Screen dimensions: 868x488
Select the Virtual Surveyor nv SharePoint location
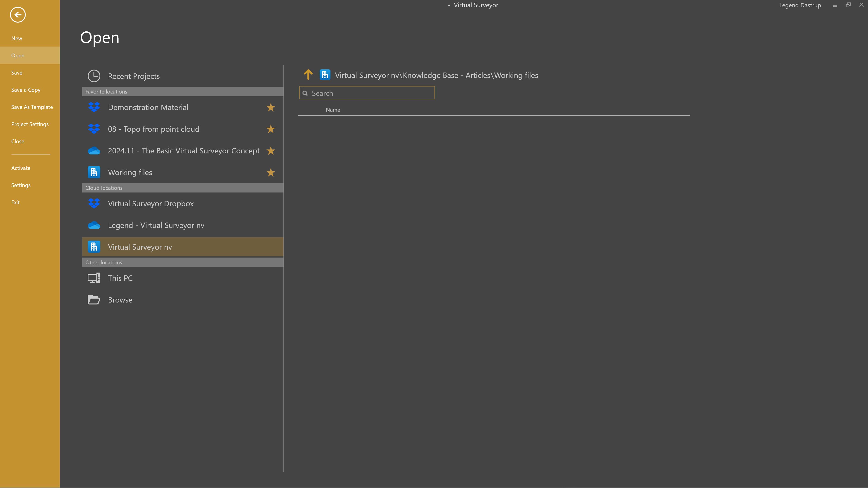[x=140, y=247]
